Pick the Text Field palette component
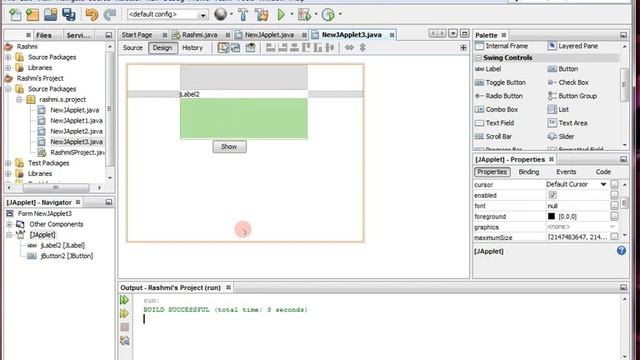Viewport: 640px width, 360px height. 495,123
